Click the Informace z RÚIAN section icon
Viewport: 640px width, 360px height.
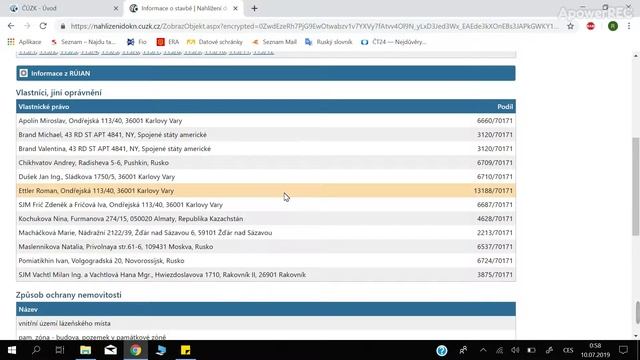click(x=23, y=73)
